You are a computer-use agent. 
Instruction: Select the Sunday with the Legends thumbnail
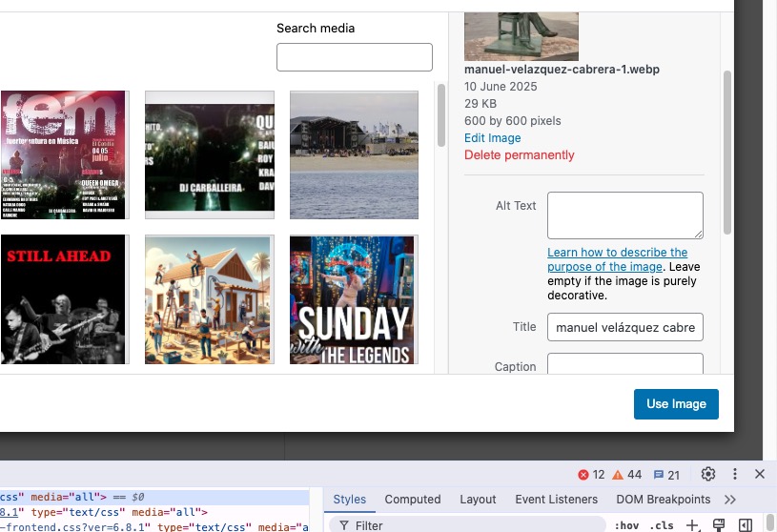354,299
